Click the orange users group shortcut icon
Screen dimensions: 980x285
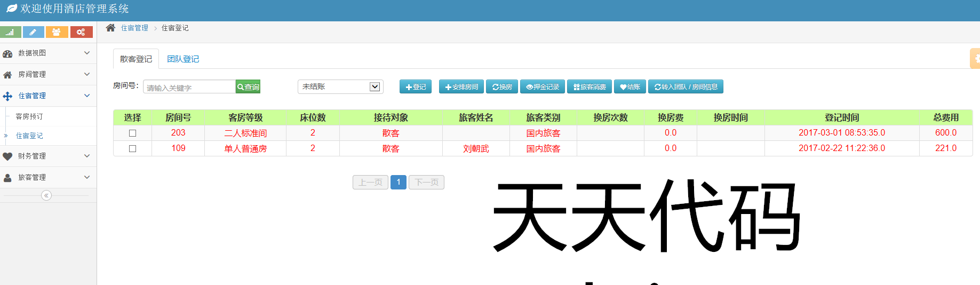coord(57,33)
